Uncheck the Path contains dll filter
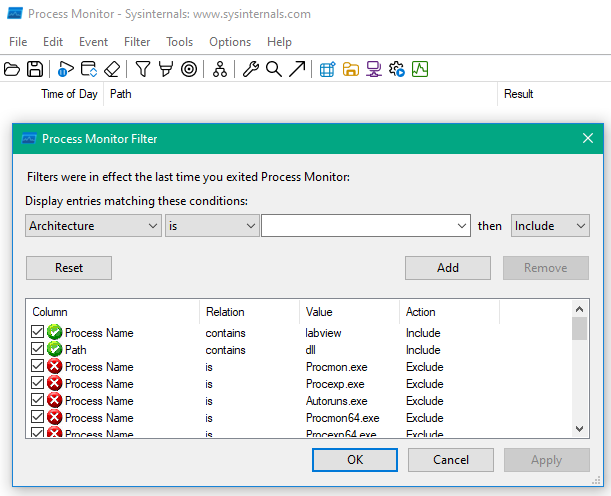 click(37, 349)
